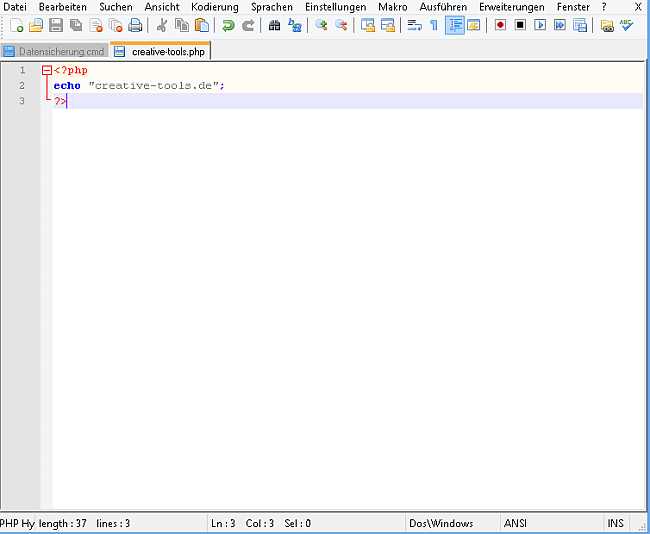
Task: Toggle synchronized vertical scrolling icon
Action: pos(368,25)
